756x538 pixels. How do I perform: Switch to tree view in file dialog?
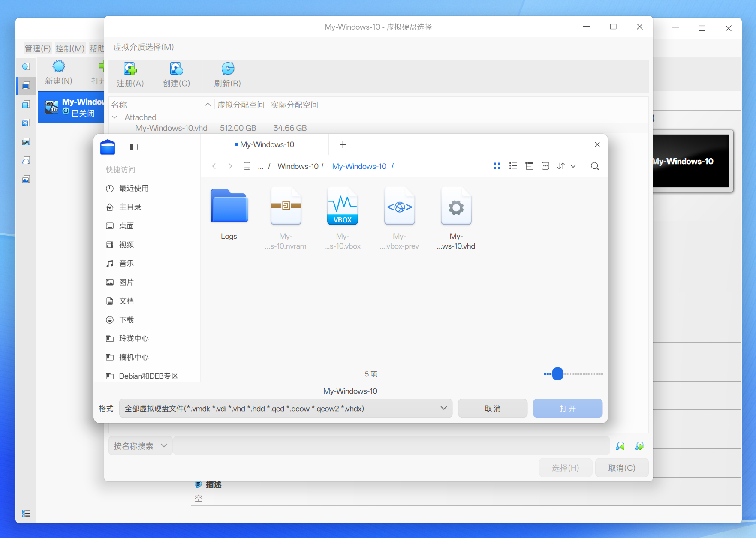click(529, 166)
